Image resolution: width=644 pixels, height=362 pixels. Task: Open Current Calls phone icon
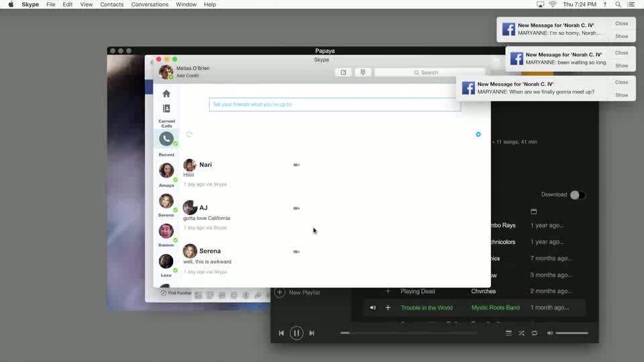(x=166, y=139)
